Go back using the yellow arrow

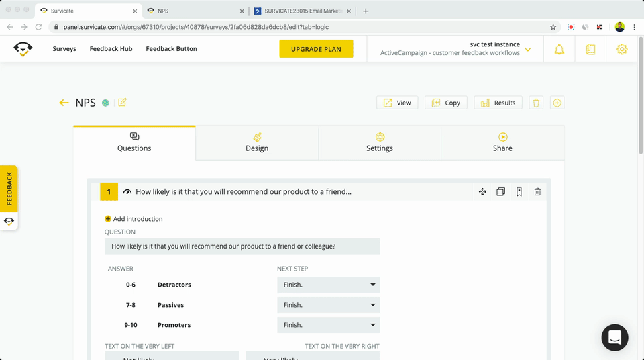pos(64,103)
